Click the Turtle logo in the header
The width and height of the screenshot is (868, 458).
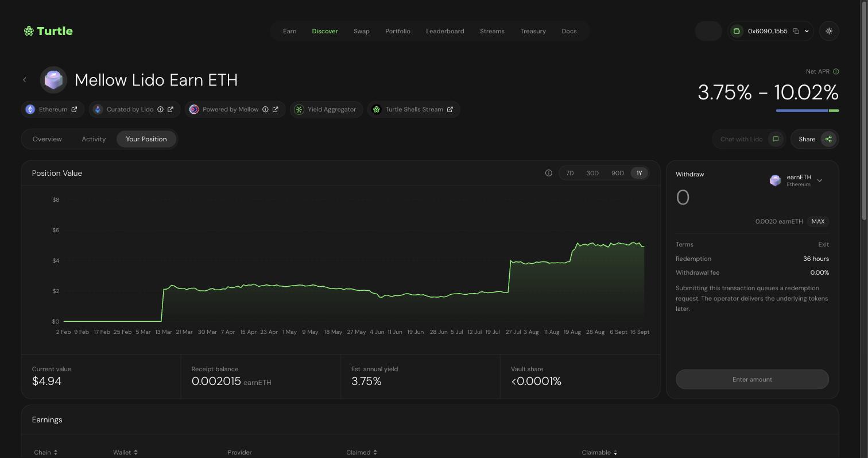pyautogui.click(x=48, y=31)
